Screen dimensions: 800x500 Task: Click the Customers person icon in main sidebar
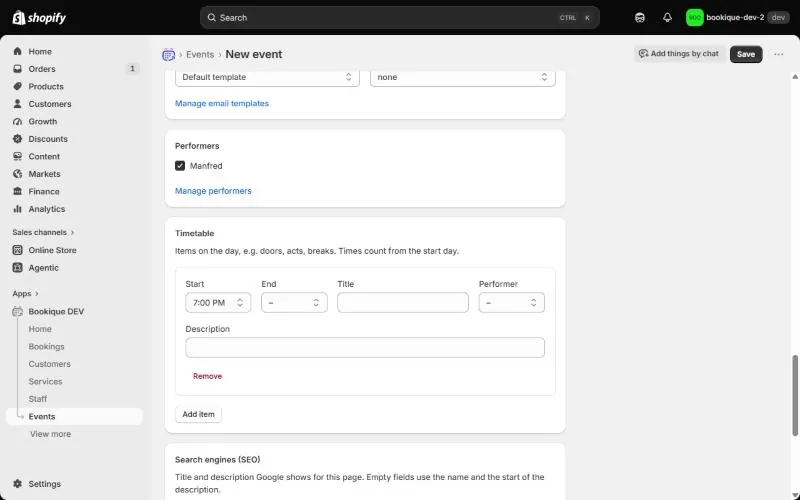(18, 104)
